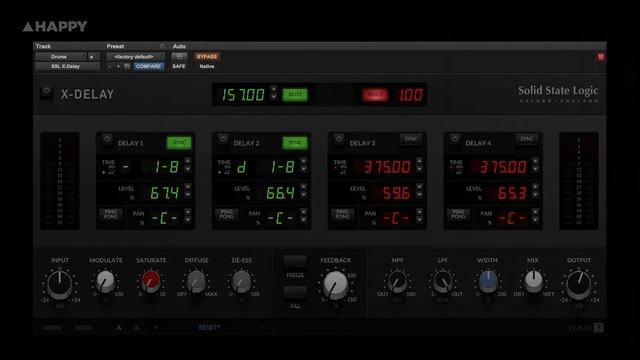This screenshot has width=640, height=360.
Task: Toggle the Delay 4 SYNC button
Action: click(x=527, y=139)
